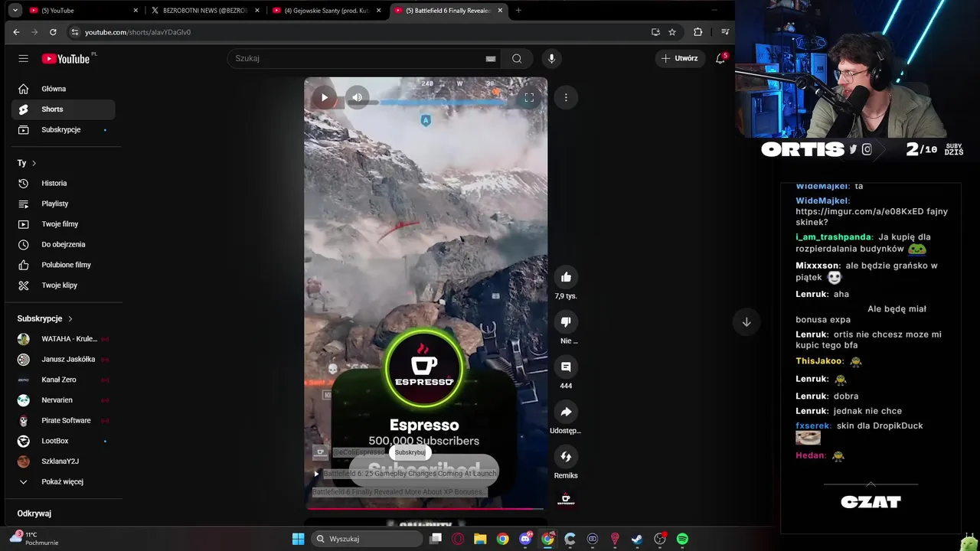Open Pirate Software channel
This screenshot has height=551, width=980.
(63, 420)
